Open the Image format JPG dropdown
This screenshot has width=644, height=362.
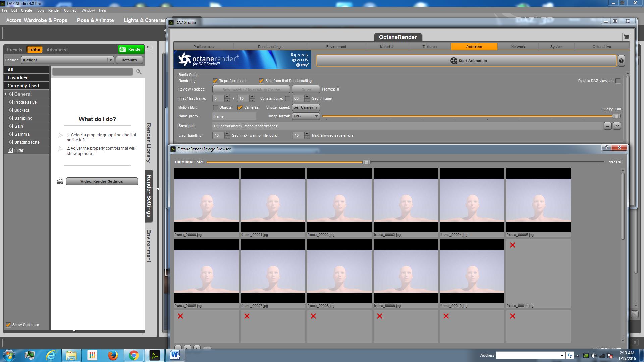(x=306, y=116)
